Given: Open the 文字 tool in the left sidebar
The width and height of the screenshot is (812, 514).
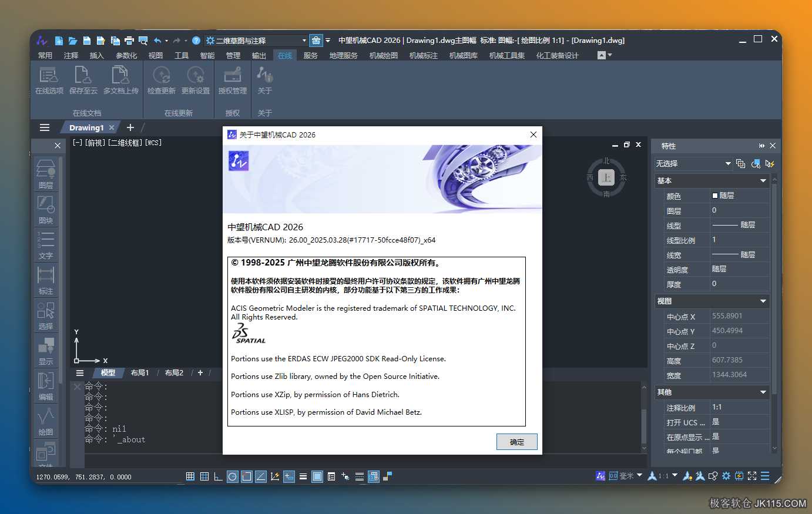Looking at the screenshot, I should tap(46, 244).
